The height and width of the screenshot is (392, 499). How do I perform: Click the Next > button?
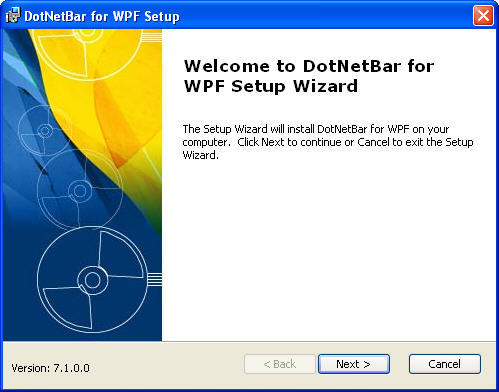click(x=354, y=364)
